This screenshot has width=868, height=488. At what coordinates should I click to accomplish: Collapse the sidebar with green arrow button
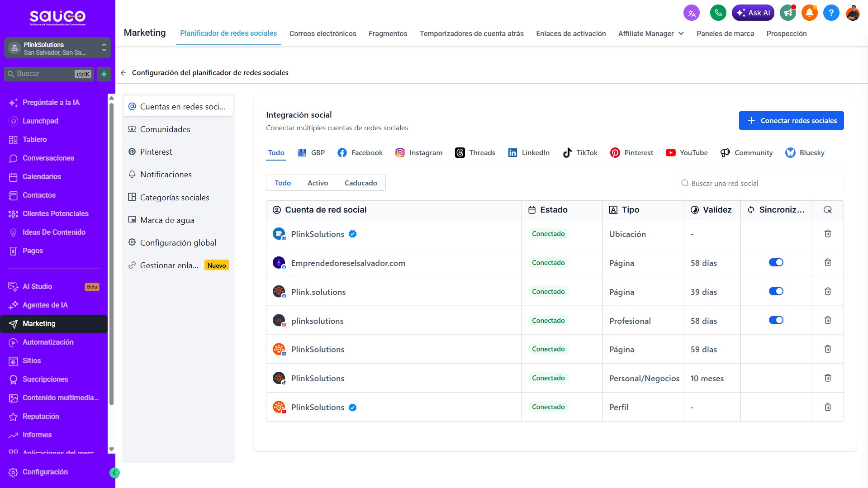coord(114,473)
